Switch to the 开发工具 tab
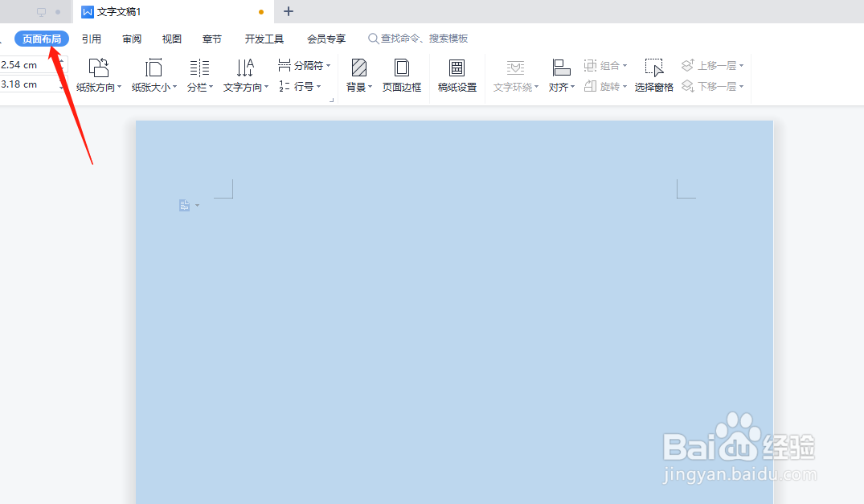864x504 pixels. point(264,39)
